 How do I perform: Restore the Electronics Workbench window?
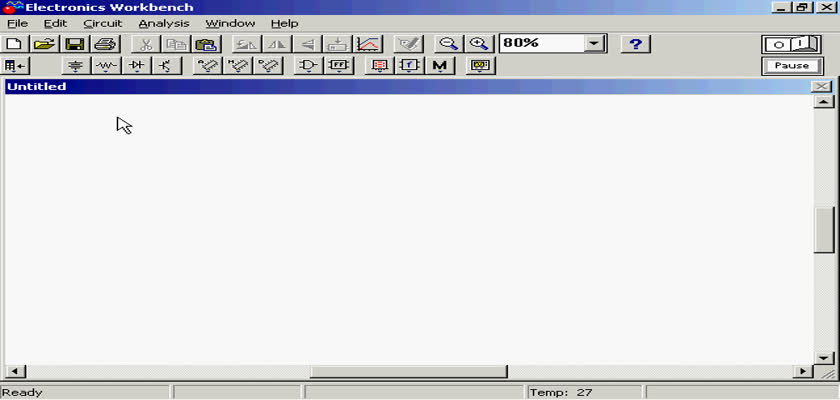point(801,7)
